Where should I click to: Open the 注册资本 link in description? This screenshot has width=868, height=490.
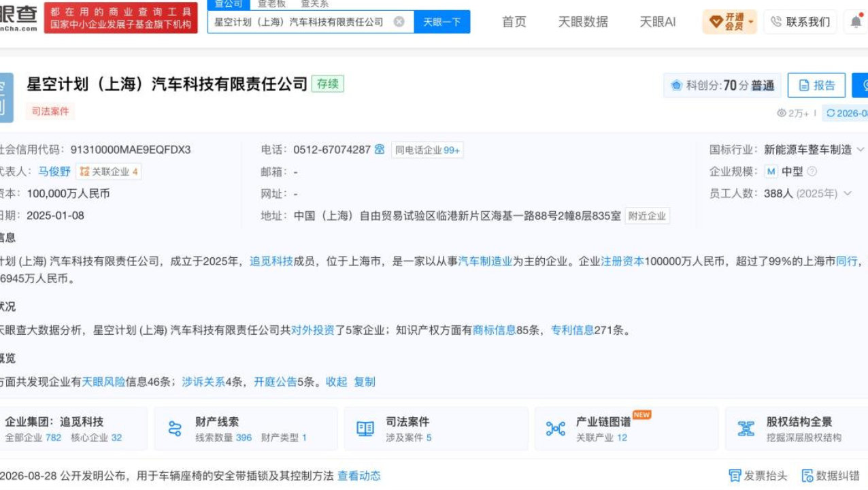pyautogui.click(x=622, y=261)
